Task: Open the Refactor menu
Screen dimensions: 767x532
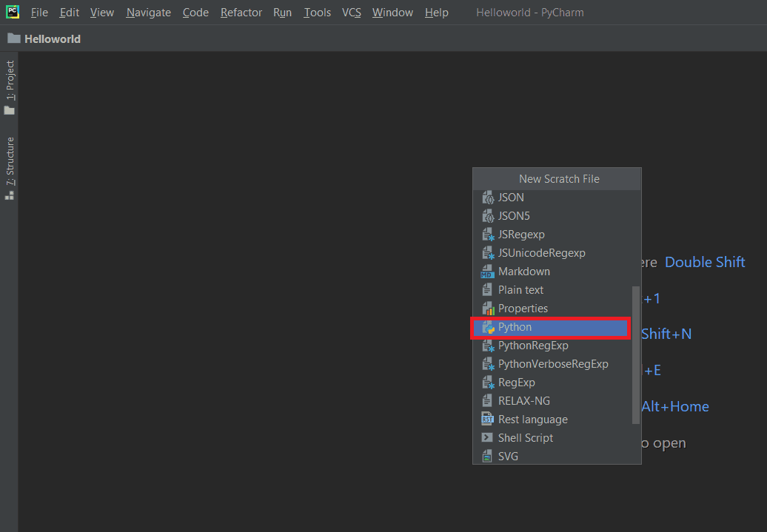Action: (x=241, y=12)
